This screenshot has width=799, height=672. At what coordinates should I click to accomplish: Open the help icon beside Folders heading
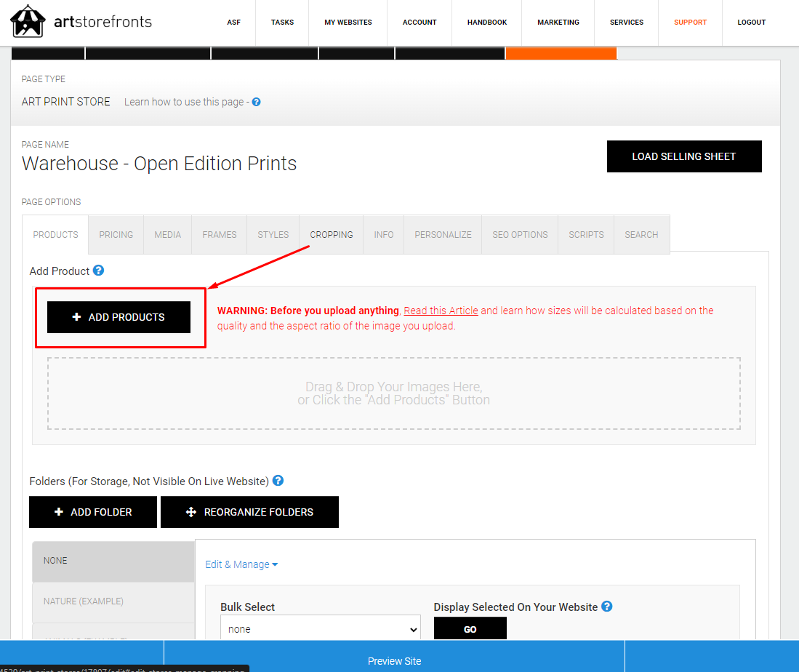(x=278, y=481)
